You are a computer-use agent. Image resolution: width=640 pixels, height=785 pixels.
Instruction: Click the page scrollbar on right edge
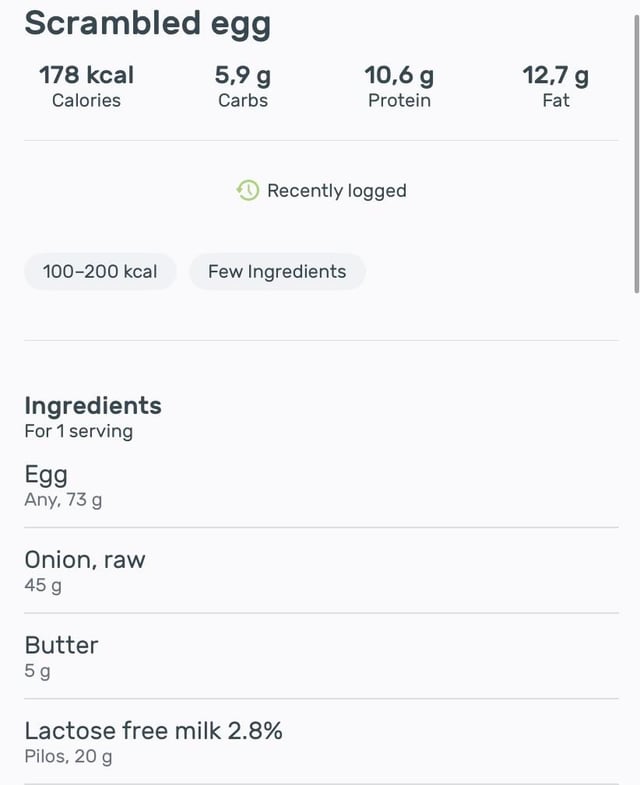pos(636,150)
